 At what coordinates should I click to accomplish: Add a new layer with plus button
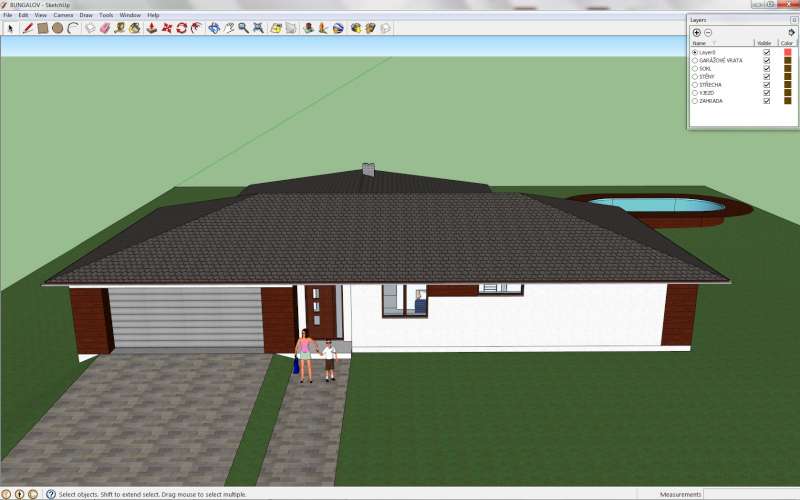point(696,32)
